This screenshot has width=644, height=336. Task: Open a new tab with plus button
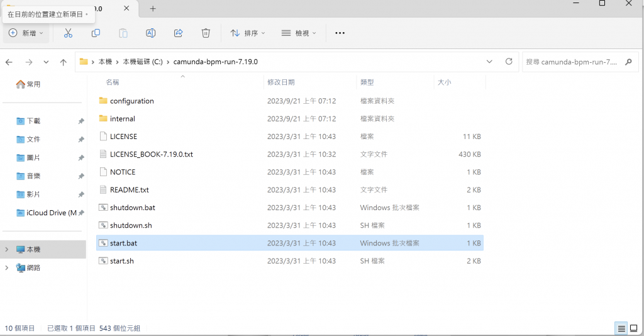pyautogui.click(x=153, y=9)
